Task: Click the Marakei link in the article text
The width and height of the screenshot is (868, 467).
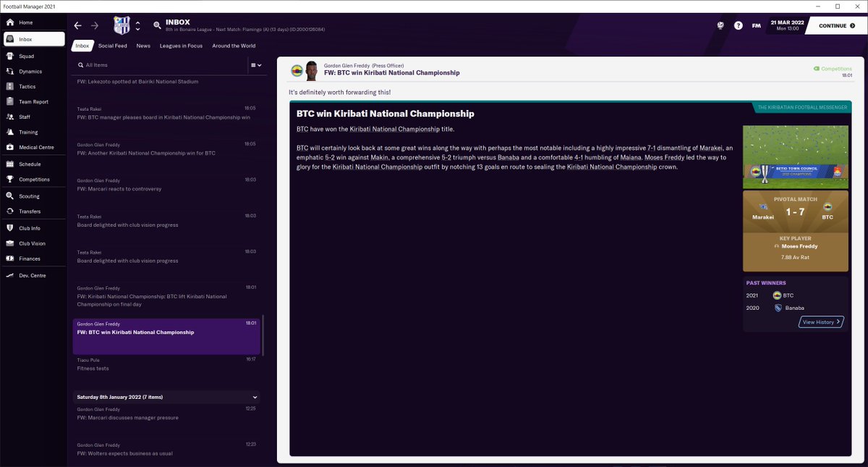Action: [711, 148]
